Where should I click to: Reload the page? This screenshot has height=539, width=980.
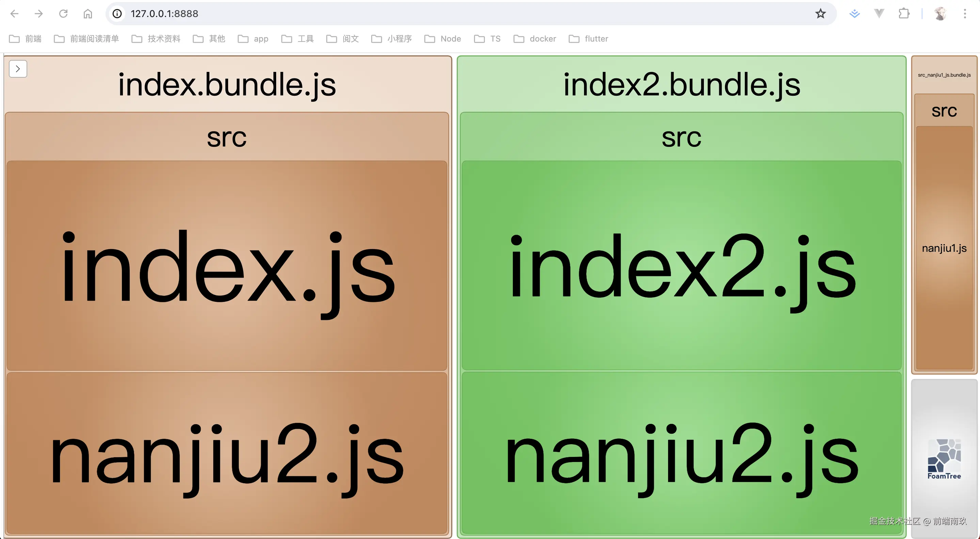click(63, 14)
